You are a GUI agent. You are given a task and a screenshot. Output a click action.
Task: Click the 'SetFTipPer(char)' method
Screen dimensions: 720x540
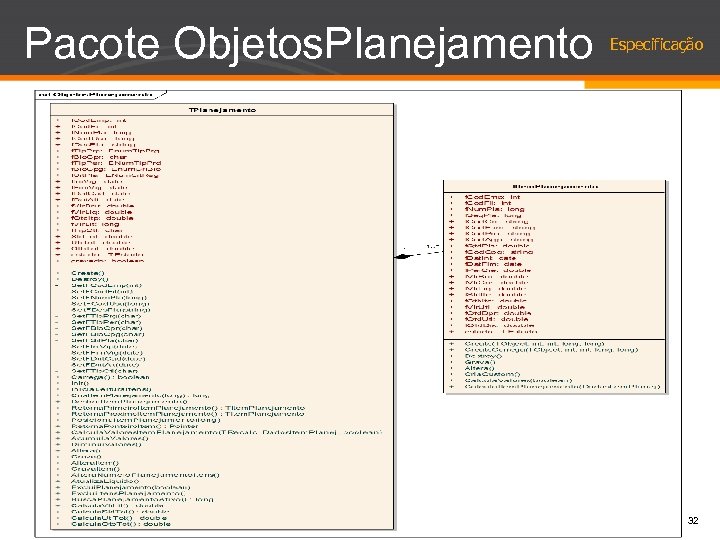point(106,322)
